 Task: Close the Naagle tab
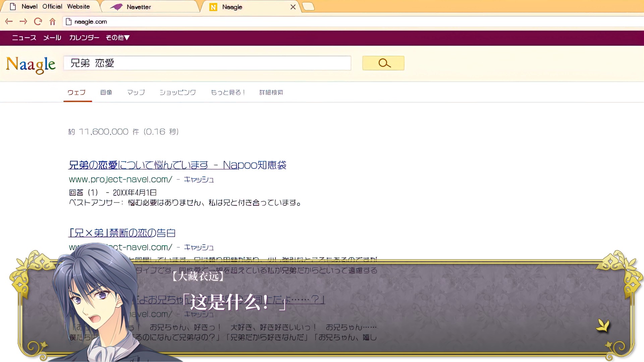point(293,7)
